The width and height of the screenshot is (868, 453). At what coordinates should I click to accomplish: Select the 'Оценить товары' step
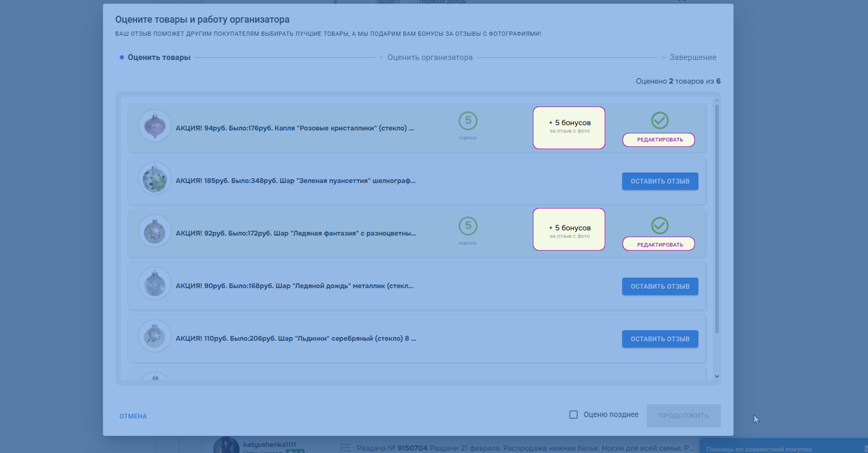(x=159, y=57)
